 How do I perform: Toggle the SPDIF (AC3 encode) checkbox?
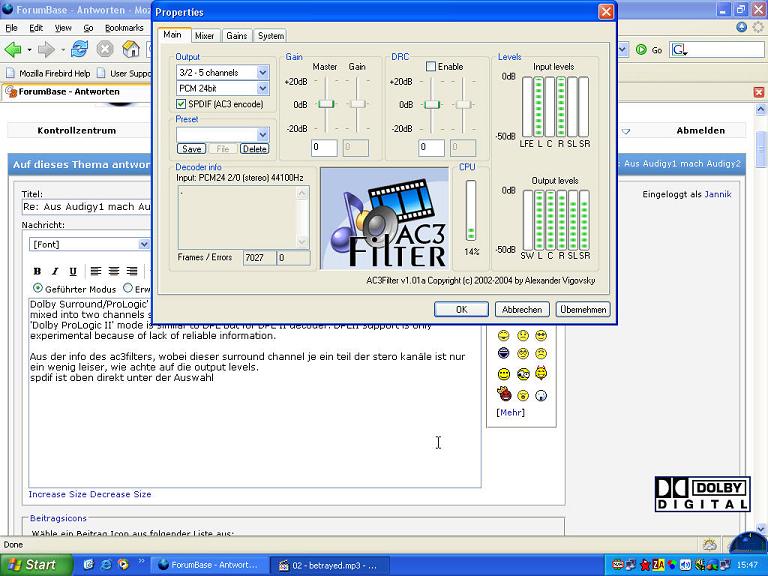pyautogui.click(x=181, y=104)
